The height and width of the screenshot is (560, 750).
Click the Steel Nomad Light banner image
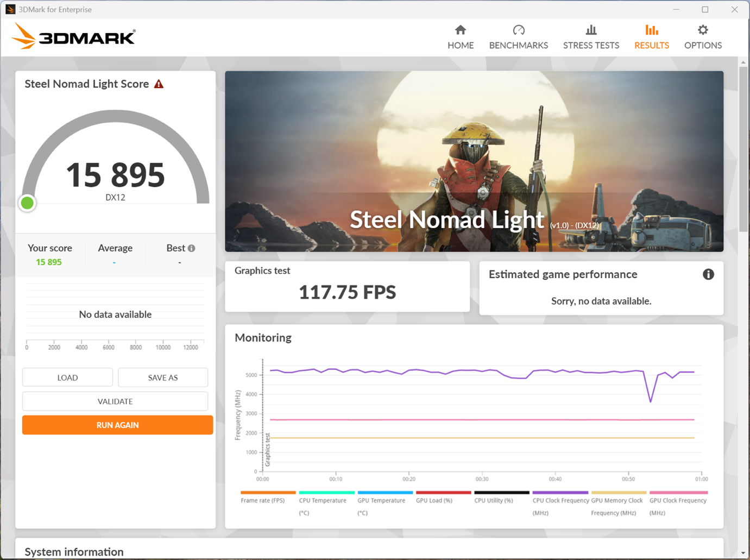pos(474,161)
